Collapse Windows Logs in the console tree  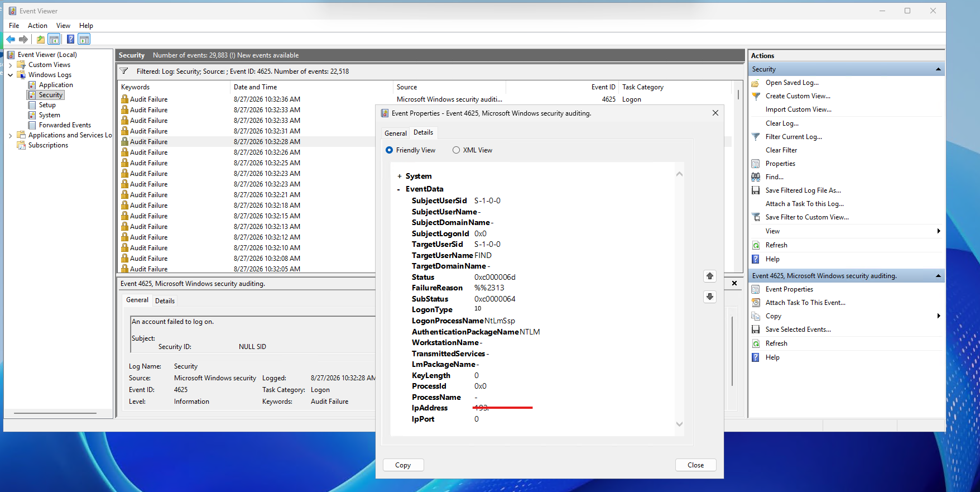pyautogui.click(x=10, y=75)
